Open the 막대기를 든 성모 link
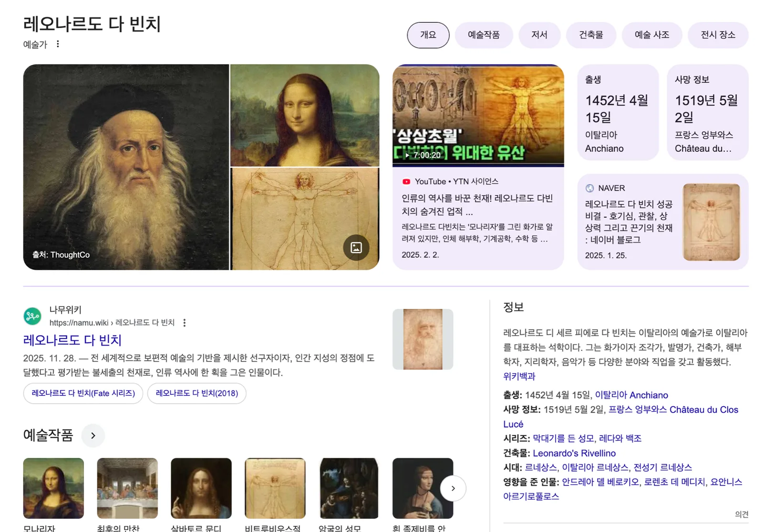This screenshot has width=763, height=532. [x=563, y=438]
